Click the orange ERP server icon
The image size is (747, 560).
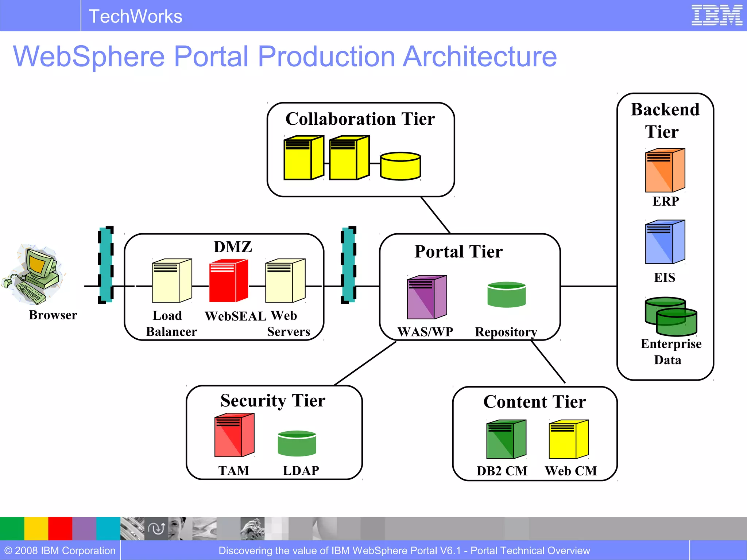click(x=665, y=170)
